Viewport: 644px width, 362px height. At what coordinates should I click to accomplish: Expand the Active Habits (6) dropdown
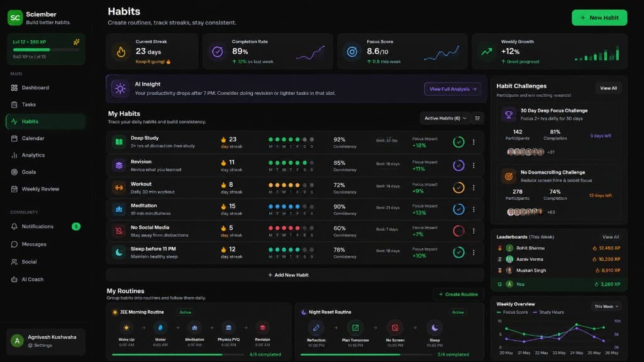pos(445,118)
